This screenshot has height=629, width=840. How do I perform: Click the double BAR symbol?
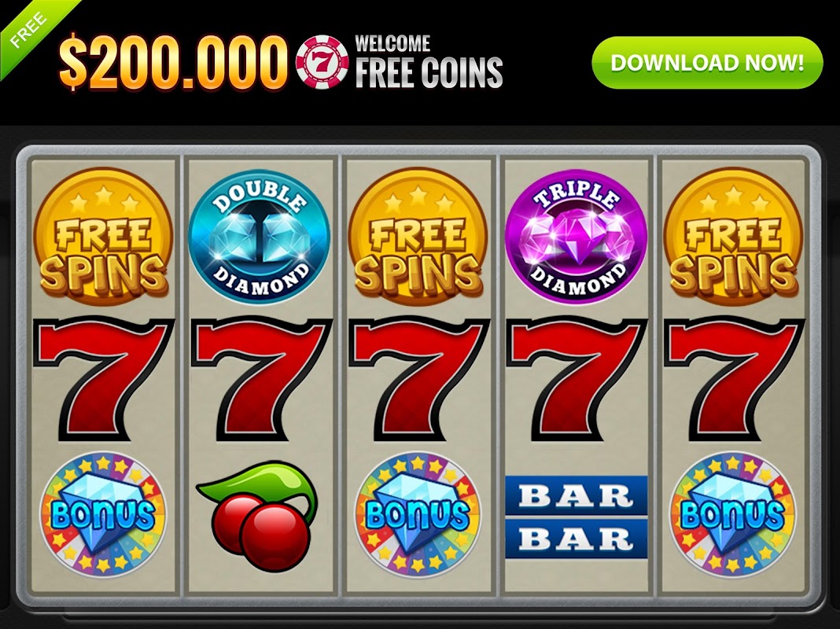click(576, 517)
